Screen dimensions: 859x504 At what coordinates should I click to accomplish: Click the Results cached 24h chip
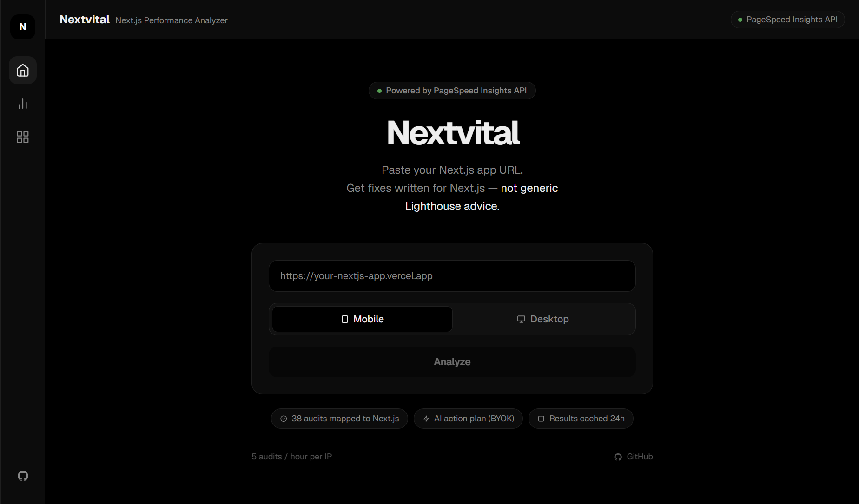coord(581,419)
